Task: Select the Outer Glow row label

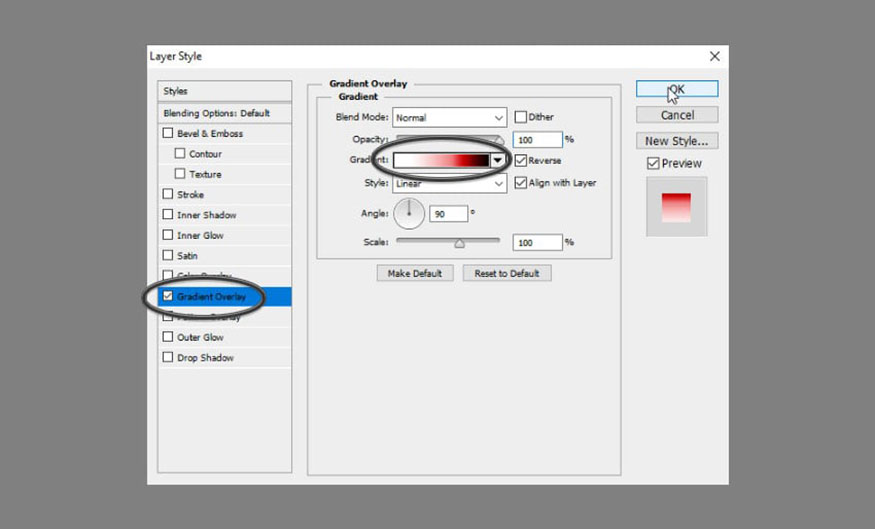Action: [200, 337]
